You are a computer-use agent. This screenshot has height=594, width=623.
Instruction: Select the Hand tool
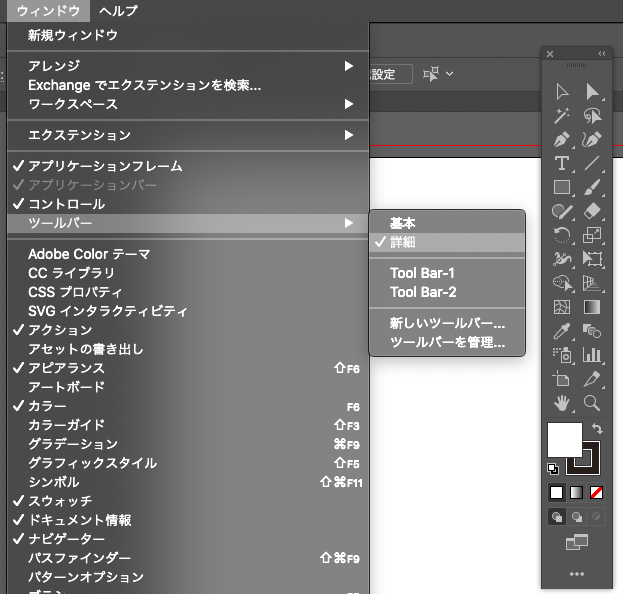(562, 403)
